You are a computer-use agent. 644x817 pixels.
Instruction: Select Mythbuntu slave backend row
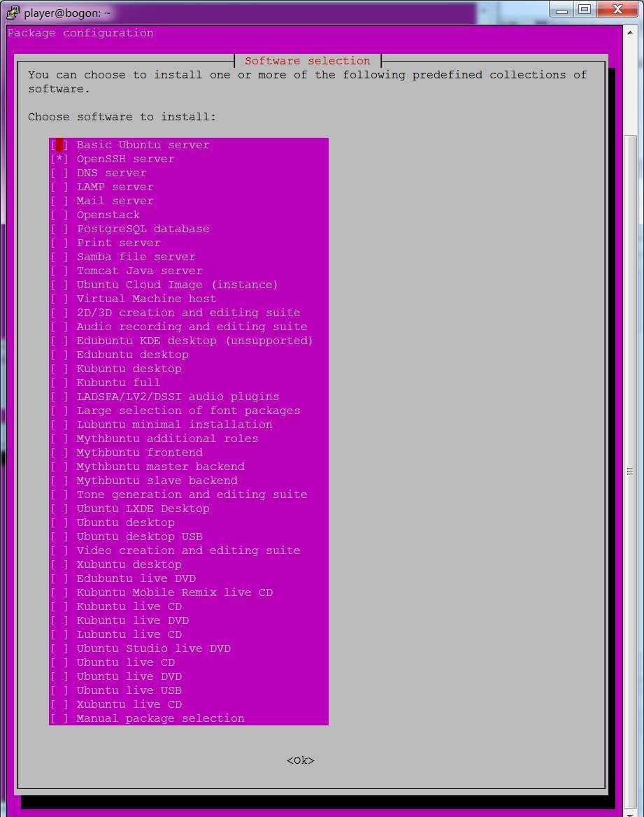[189, 481]
